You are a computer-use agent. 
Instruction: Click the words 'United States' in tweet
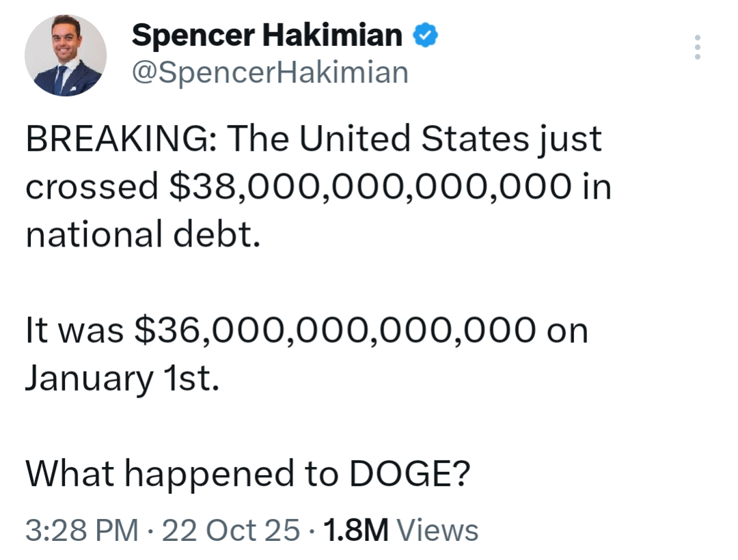click(x=413, y=139)
